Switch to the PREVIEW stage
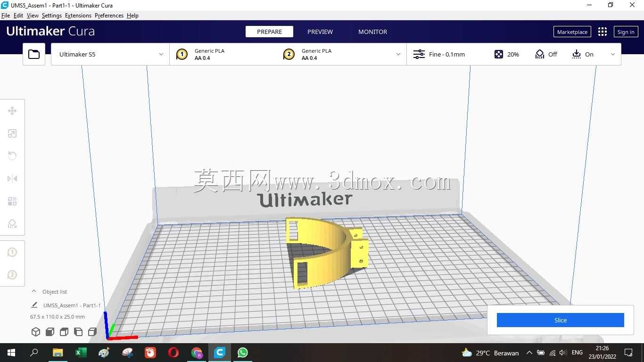The height and width of the screenshot is (362, 644). coord(320,32)
